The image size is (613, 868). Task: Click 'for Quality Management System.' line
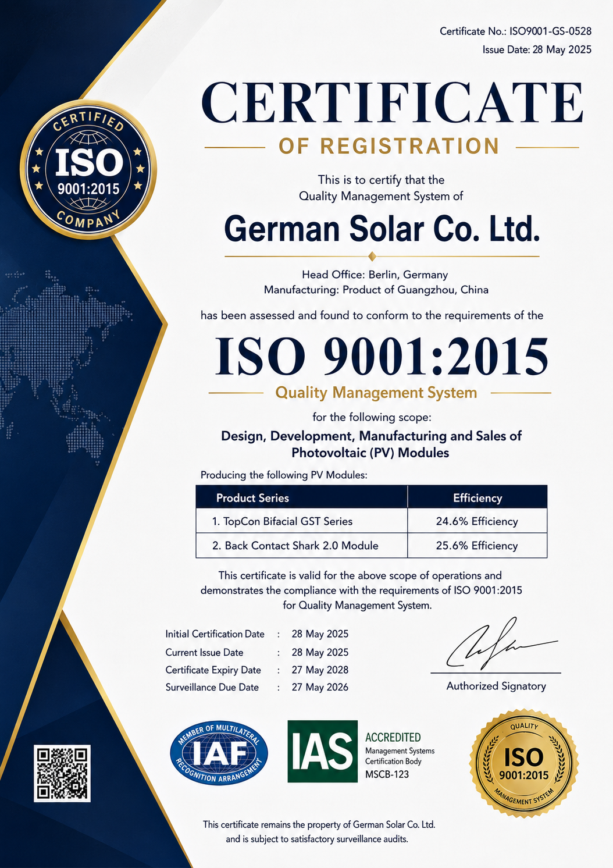point(357,606)
